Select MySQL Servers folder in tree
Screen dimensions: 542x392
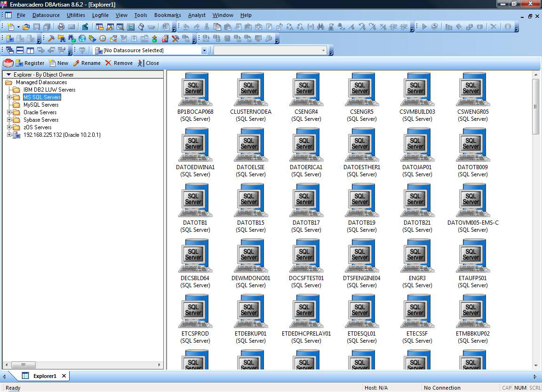click(41, 105)
